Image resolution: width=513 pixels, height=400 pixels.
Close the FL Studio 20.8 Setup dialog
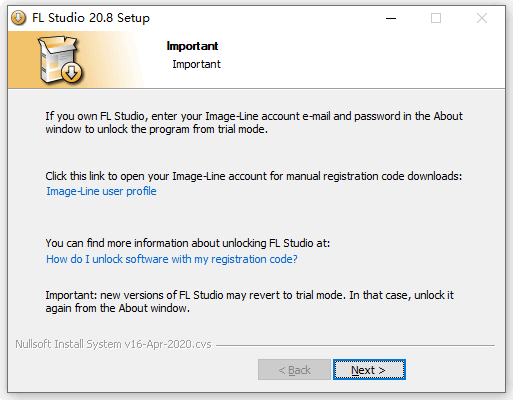482,18
